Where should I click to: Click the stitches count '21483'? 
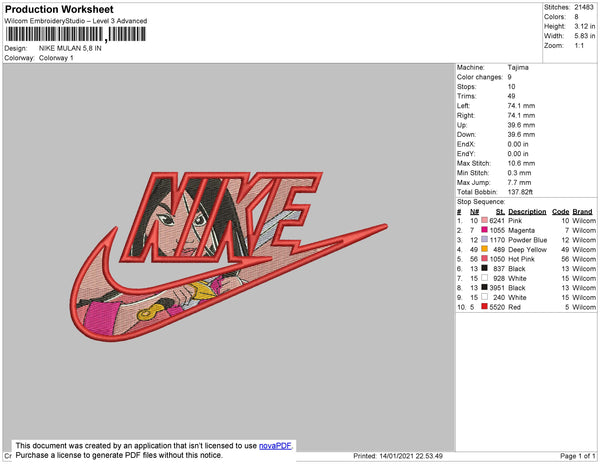[x=584, y=7]
